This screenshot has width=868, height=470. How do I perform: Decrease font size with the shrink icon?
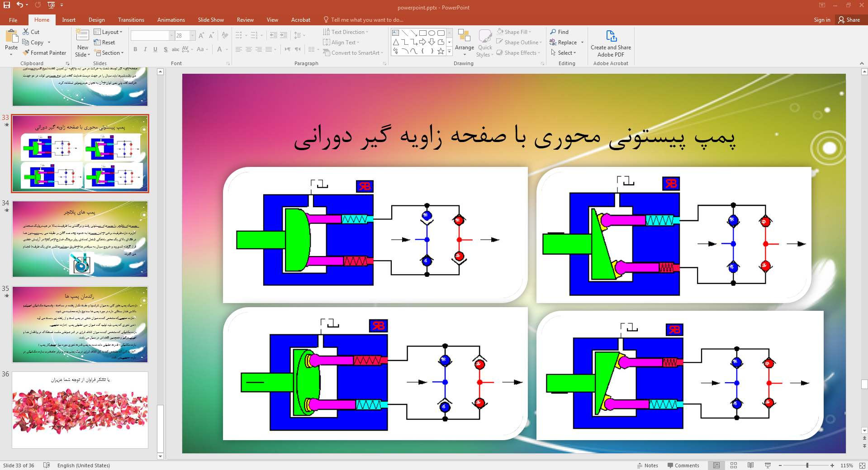(x=211, y=36)
